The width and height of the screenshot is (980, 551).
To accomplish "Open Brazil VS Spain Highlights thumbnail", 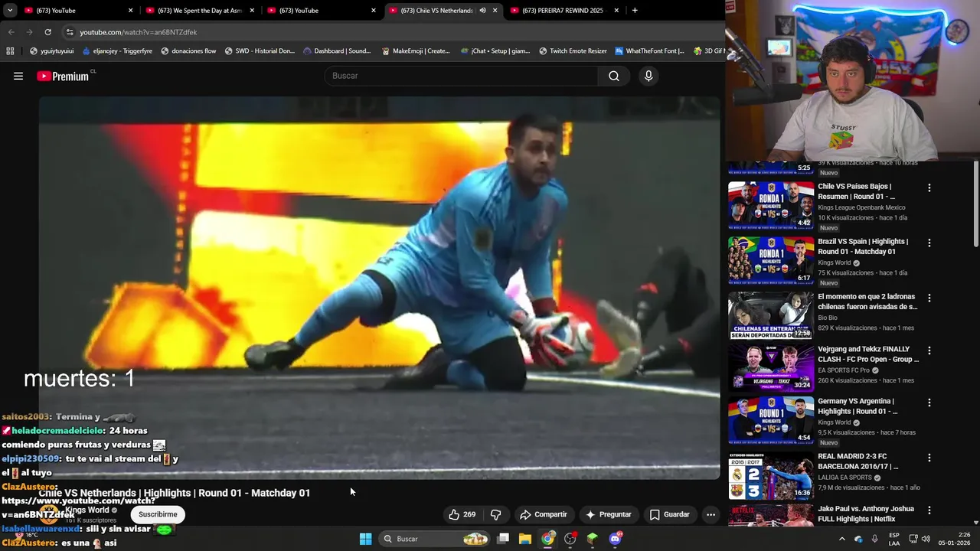I will (x=771, y=260).
